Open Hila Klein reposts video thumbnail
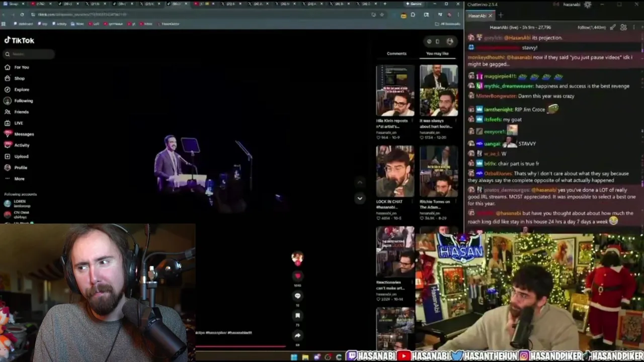This screenshot has width=644, height=362. tap(395, 90)
